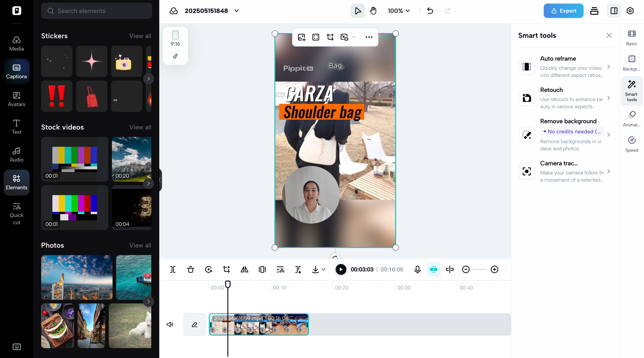View all Stickers
The height and width of the screenshot is (358, 644).
(140, 36)
